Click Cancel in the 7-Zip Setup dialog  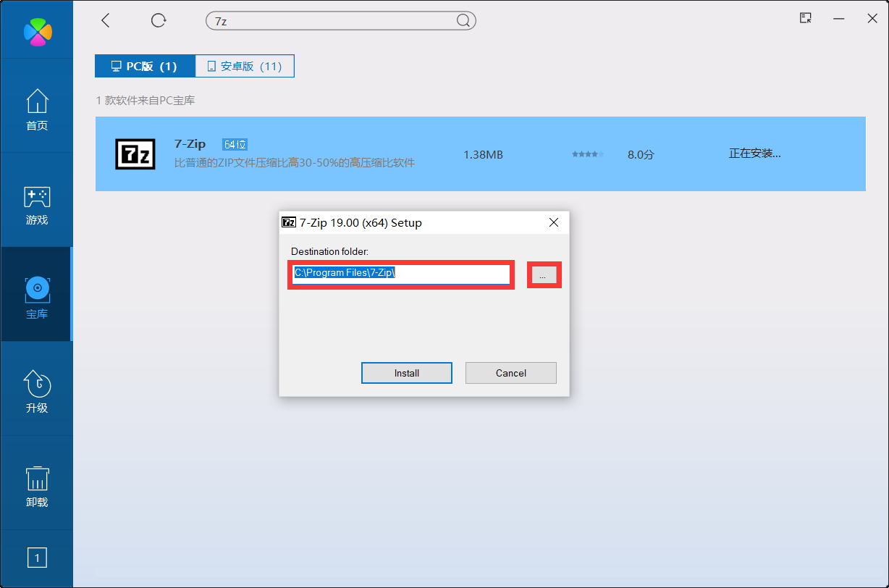click(x=511, y=373)
